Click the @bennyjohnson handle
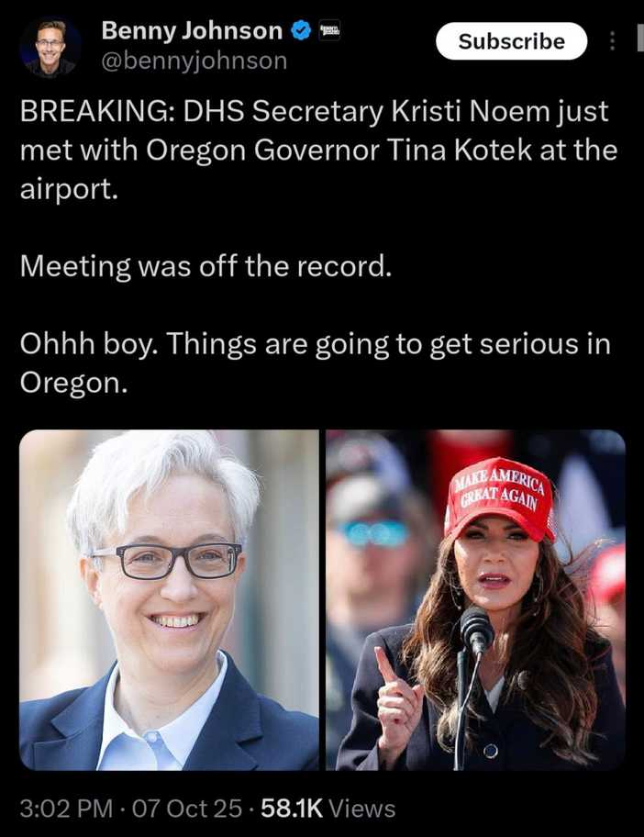Image resolution: width=644 pixels, height=837 pixels. [x=194, y=61]
